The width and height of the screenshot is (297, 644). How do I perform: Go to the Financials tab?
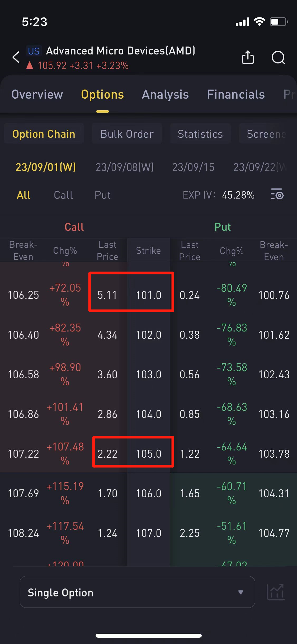coord(236,94)
